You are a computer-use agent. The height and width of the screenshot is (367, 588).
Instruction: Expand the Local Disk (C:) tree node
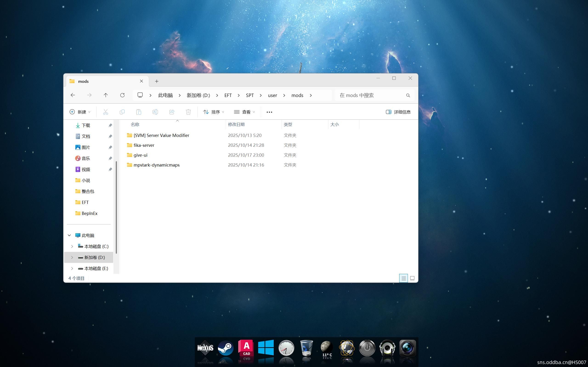pyautogui.click(x=72, y=246)
